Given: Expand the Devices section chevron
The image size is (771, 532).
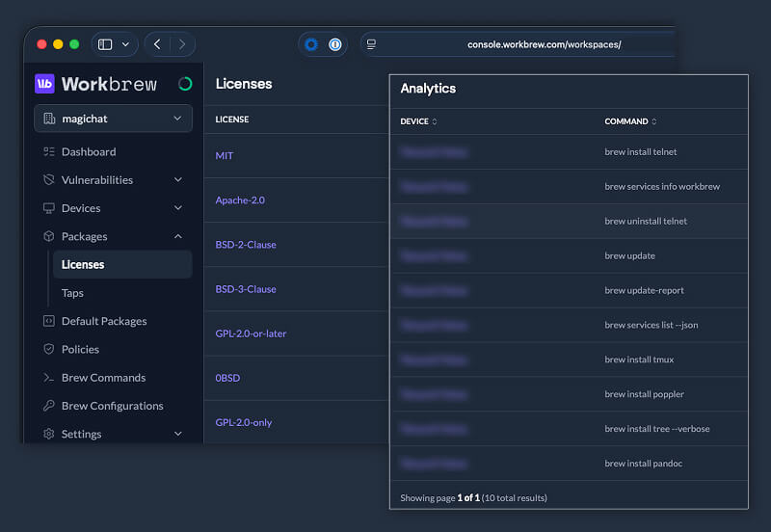Looking at the screenshot, I should 178,208.
